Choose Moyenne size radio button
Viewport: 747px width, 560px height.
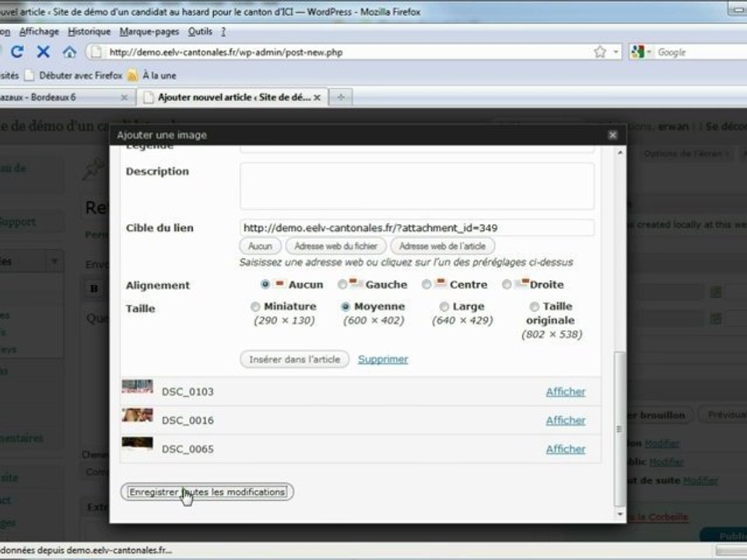point(345,306)
